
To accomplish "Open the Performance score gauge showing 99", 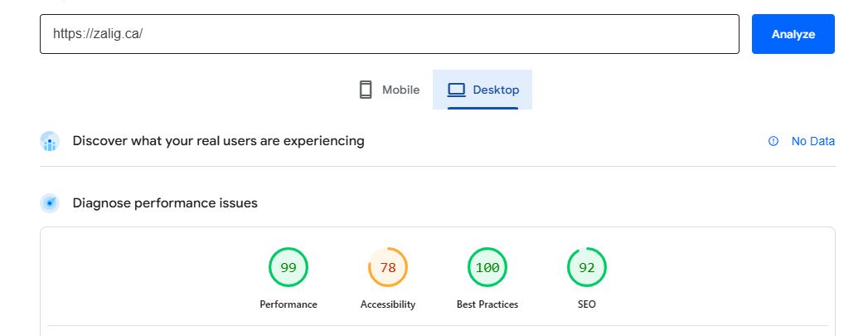I will click(289, 267).
